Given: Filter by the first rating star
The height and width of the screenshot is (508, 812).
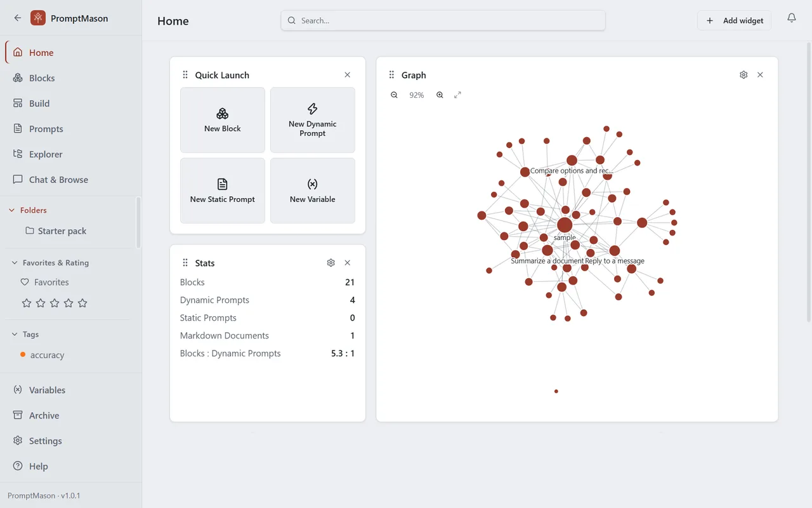Looking at the screenshot, I should coord(27,303).
